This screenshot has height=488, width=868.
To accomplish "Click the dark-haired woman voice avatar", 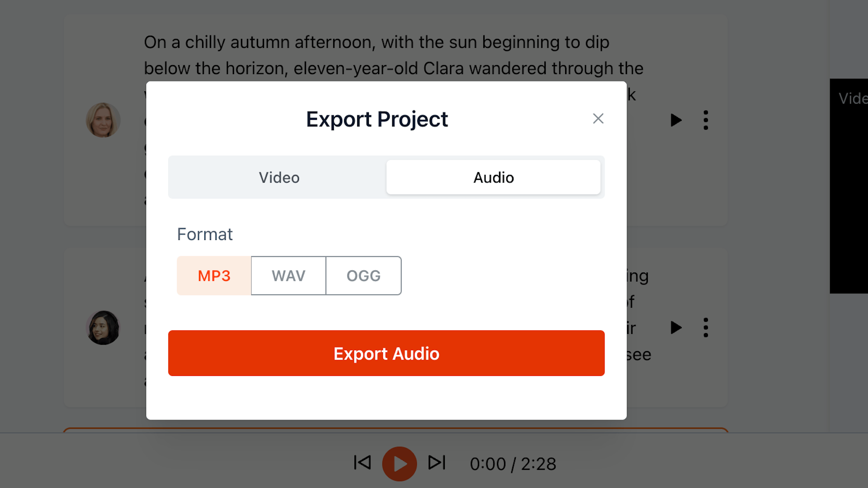I will tap(103, 328).
